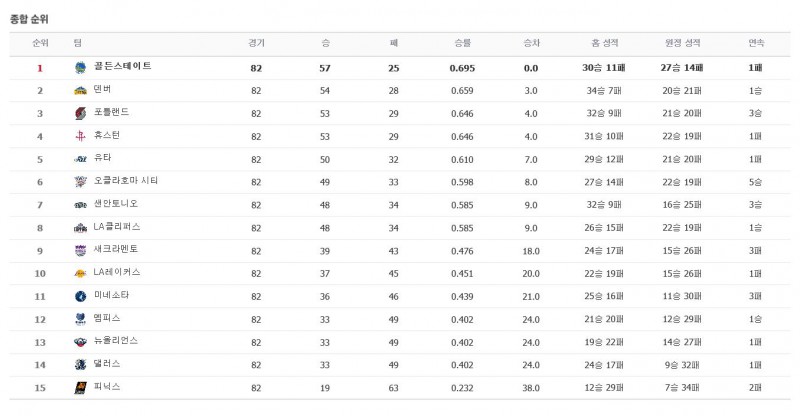Open the 댈러스 team name link

(x=107, y=364)
